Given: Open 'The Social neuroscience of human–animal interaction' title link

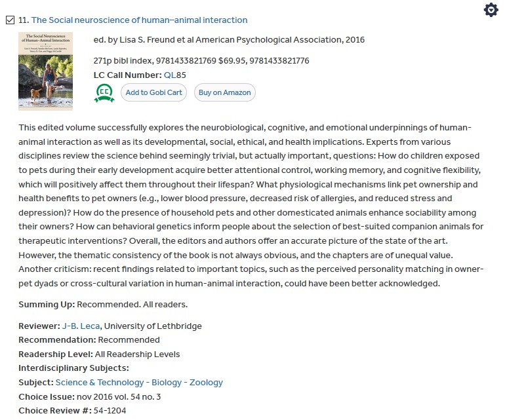Looking at the screenshot, I should [139, 20].
